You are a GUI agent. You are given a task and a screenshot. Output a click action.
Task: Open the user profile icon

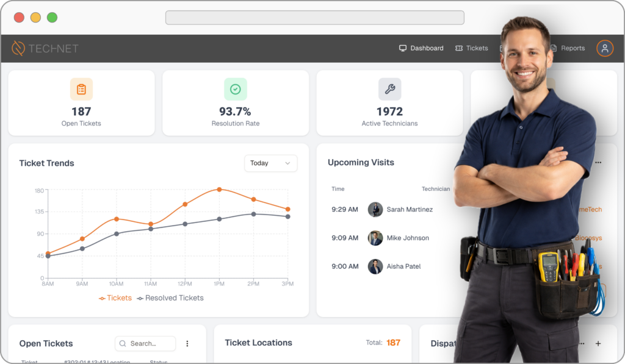(604, 48)
